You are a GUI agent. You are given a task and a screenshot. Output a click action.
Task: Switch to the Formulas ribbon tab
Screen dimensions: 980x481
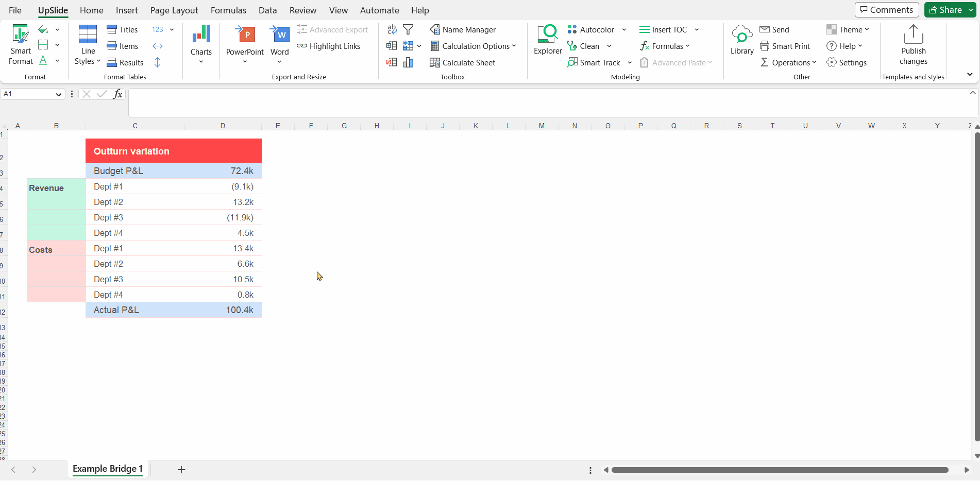point(228,10)
